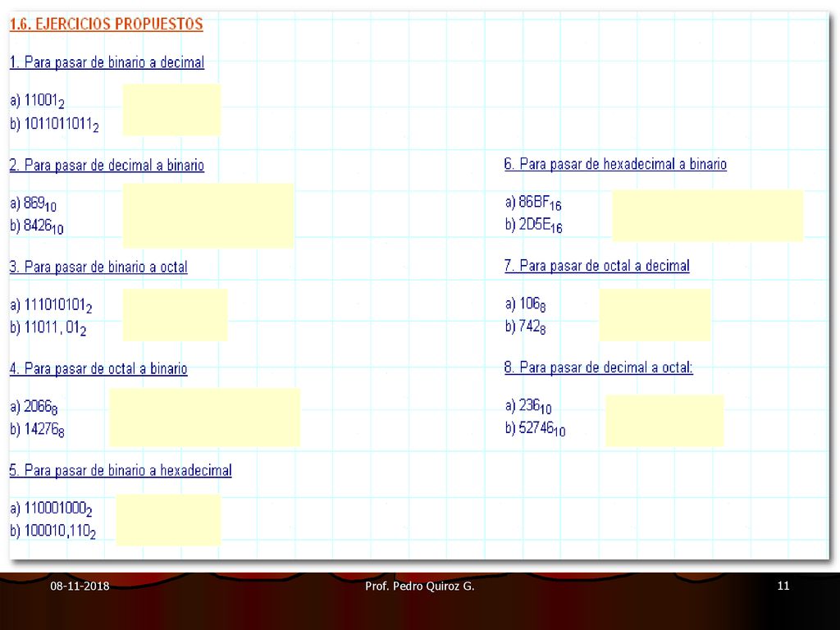
Task: Select heading '2. Para pasar de decimal a binario'
Action: click(x=107, y=165)
